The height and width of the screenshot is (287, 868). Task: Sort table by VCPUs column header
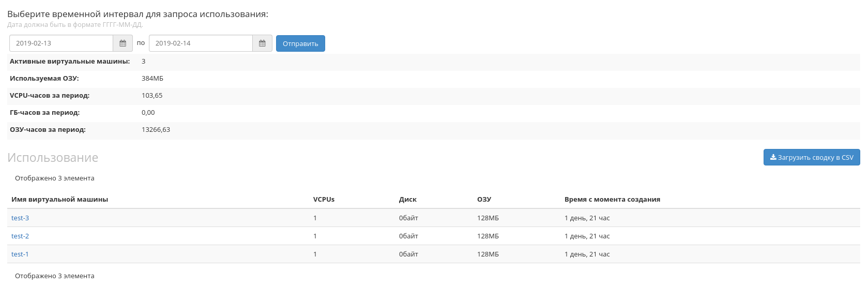(x=324, y=200)
